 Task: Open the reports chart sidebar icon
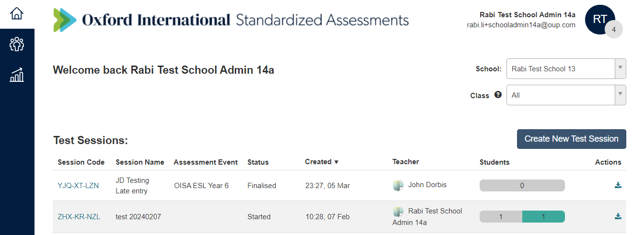[17, 75]
